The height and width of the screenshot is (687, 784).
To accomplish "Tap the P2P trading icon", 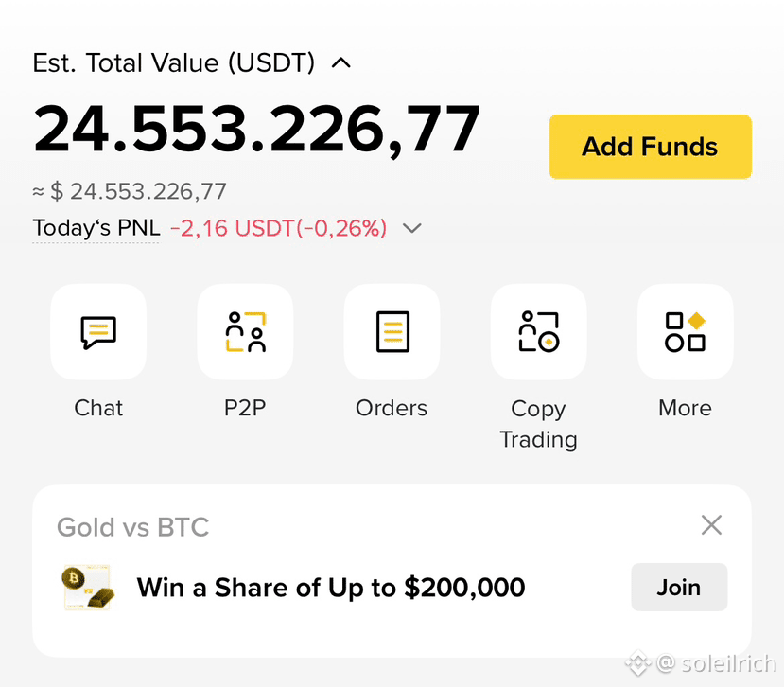I will coord(245,332).
